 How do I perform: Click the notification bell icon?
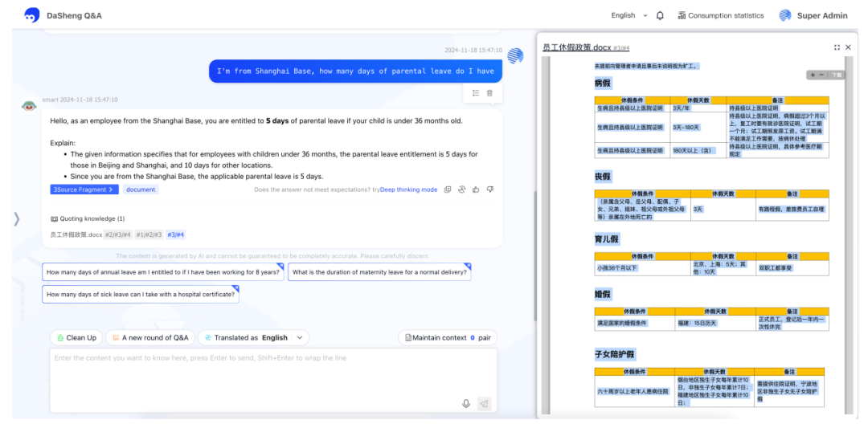click(660, 15)
